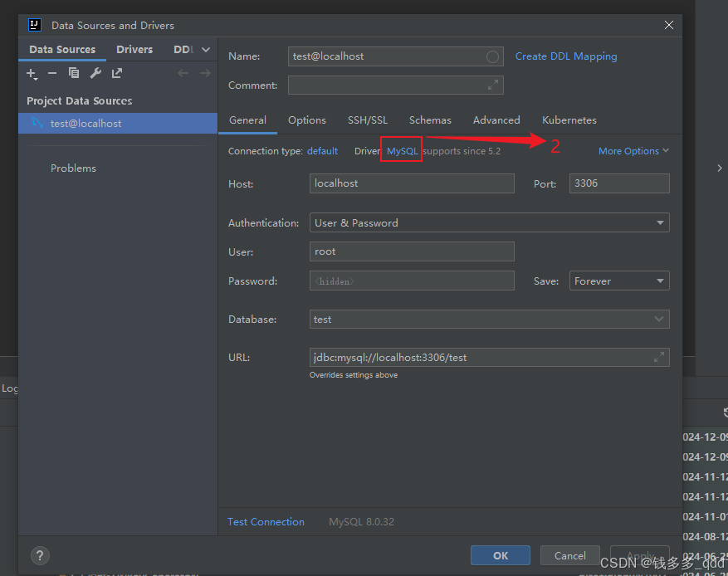The width and height of the screenshot is (728, 576).
Task: Change connection type via the default link
Action: click(322, 151)
